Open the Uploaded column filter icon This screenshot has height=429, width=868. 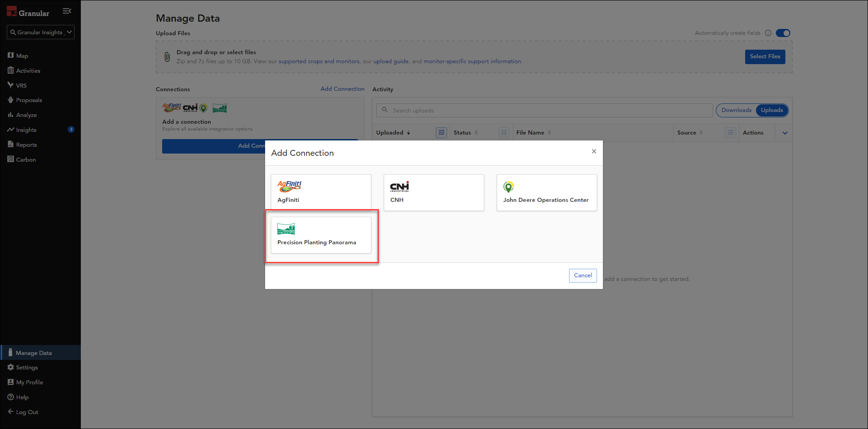pyautogui.click(x=441, y=132)
